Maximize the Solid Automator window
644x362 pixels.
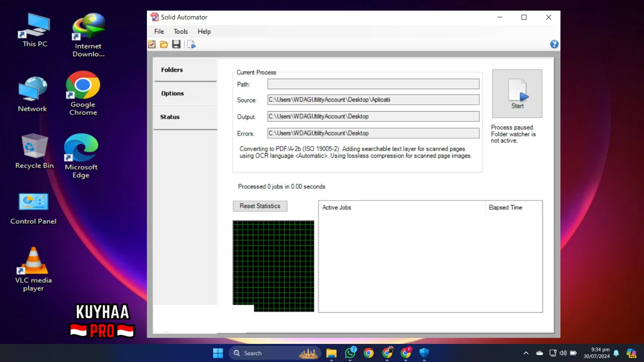coord(524,17)
